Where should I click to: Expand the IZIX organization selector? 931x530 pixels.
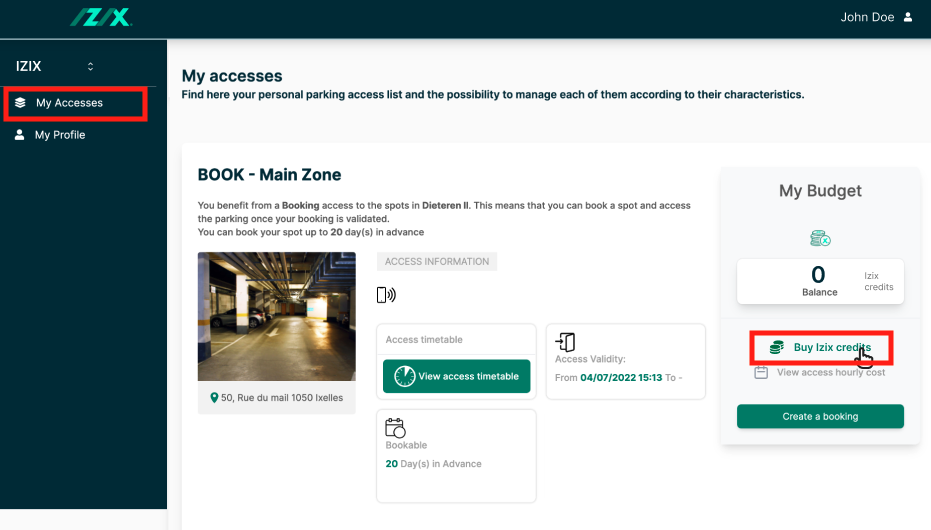(x=90, y=67)
